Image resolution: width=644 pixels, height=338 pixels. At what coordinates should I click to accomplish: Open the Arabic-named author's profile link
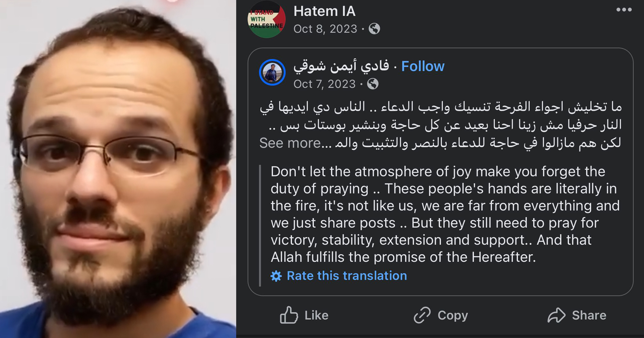(341, 66)
